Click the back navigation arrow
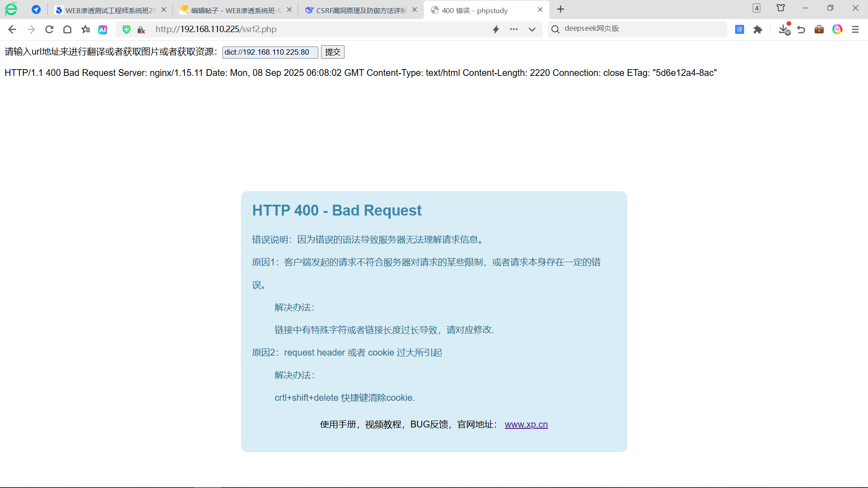Image resolution: width=868 pixels, height=488 pixels. (12, 29)
